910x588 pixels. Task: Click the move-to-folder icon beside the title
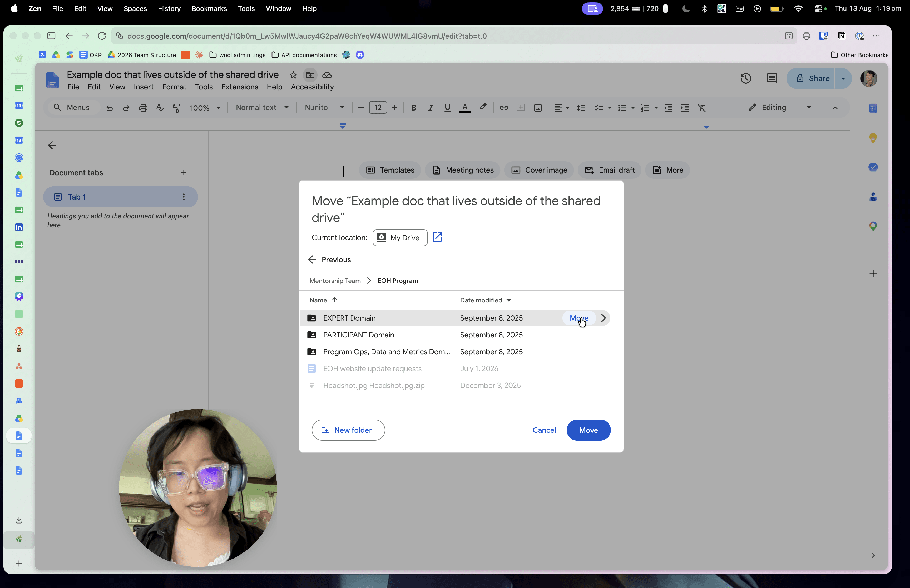tap(310, 75)
